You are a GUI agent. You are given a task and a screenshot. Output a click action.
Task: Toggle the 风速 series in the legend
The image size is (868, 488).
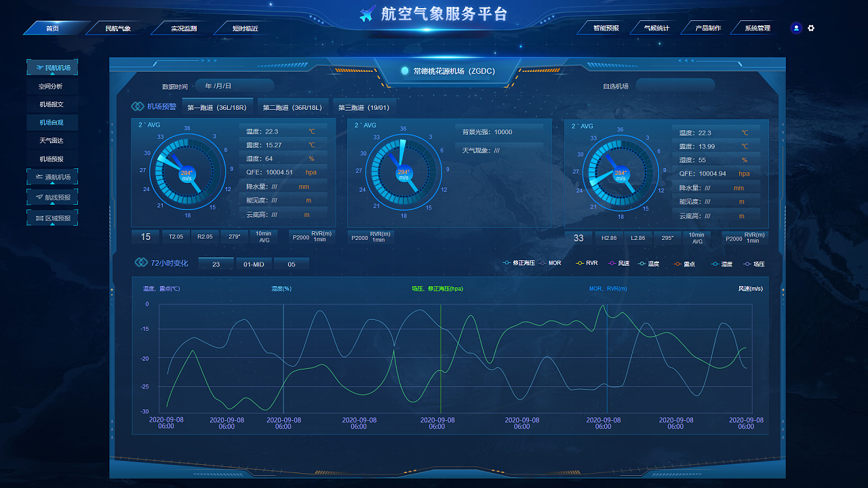point(618,263)
